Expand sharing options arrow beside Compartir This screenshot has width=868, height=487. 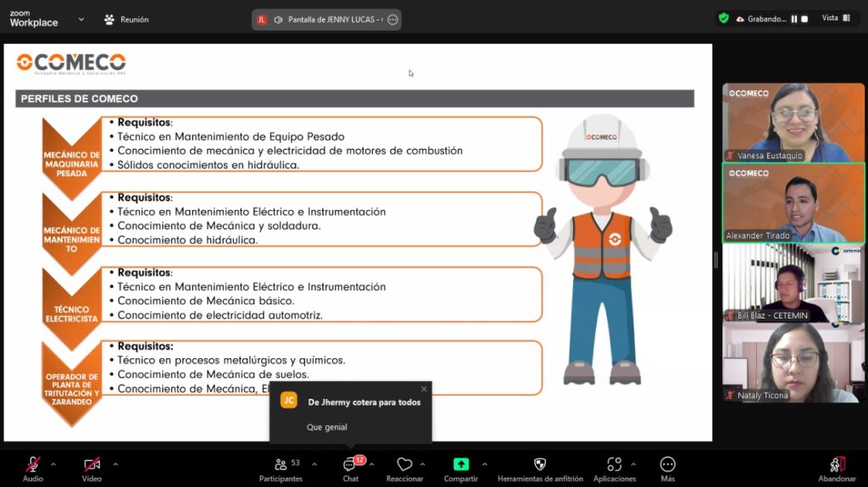pyautogui.click(x=485, y=464)
